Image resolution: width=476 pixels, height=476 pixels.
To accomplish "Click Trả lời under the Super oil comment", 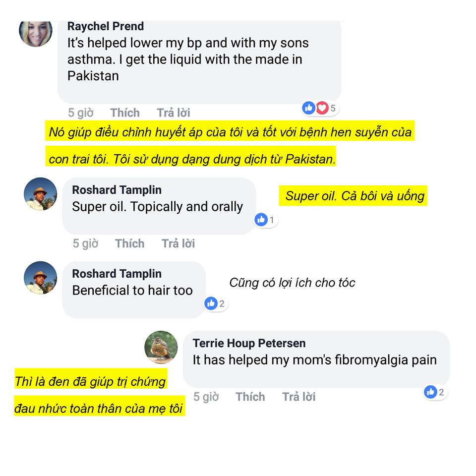I will 178,243.
